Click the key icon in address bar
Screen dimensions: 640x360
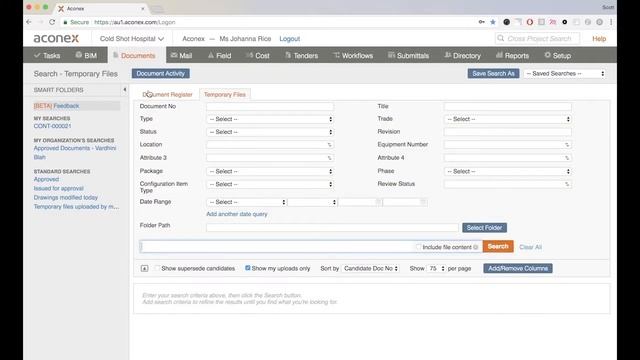point(482,22)
